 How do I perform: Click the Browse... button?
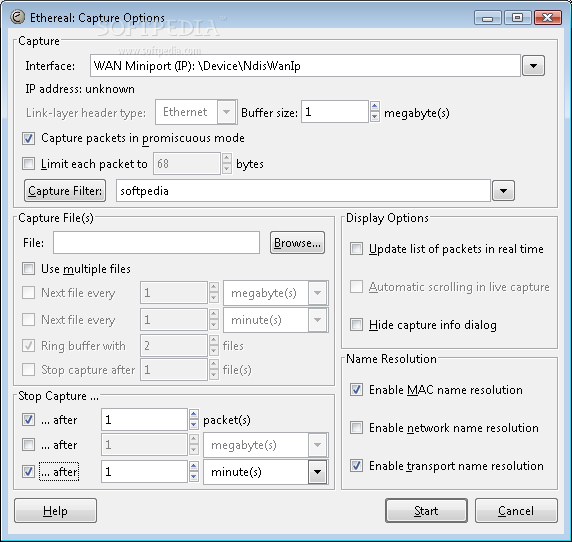point(297,243)
